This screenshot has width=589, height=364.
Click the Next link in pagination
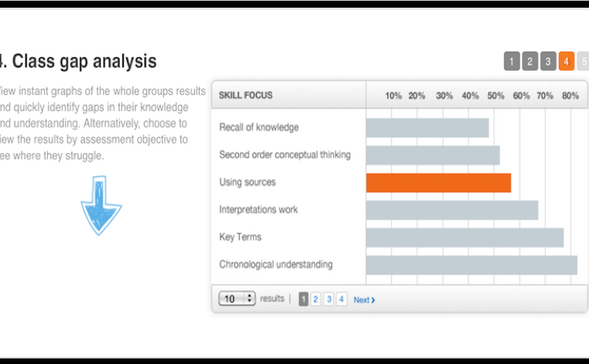[x=364, y=300]
